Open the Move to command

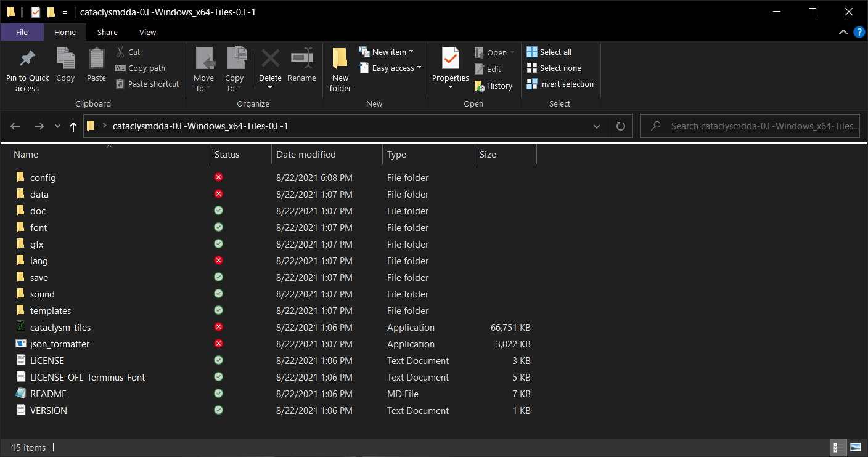click(x=204, y=70)
